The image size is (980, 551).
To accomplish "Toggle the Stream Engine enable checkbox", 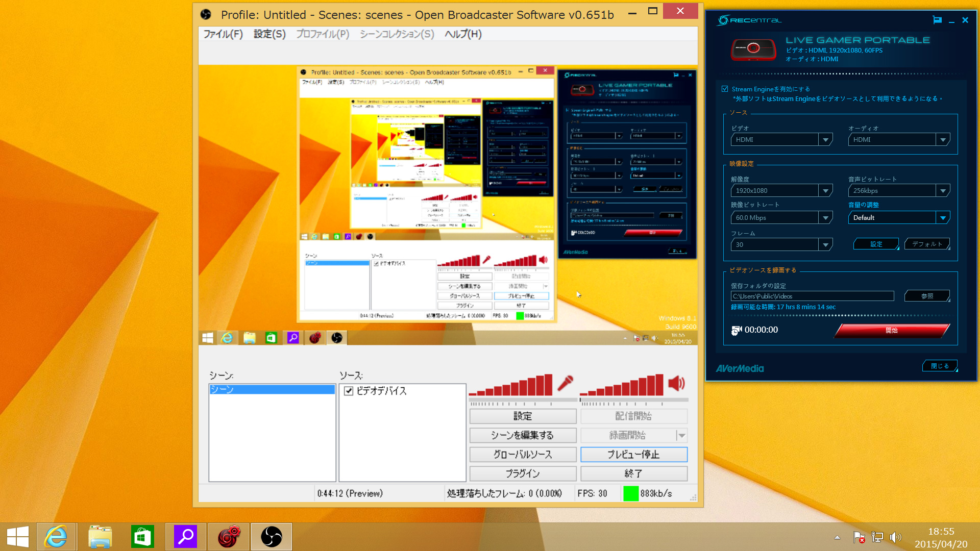I will click(x=725, y=89).
